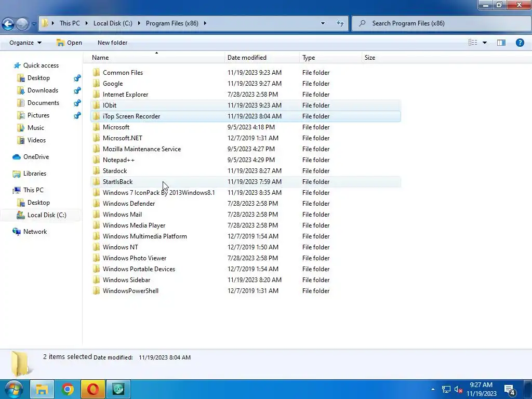Sort by the Type column header
Screen dimensions: 532x399
click(309, 58)
